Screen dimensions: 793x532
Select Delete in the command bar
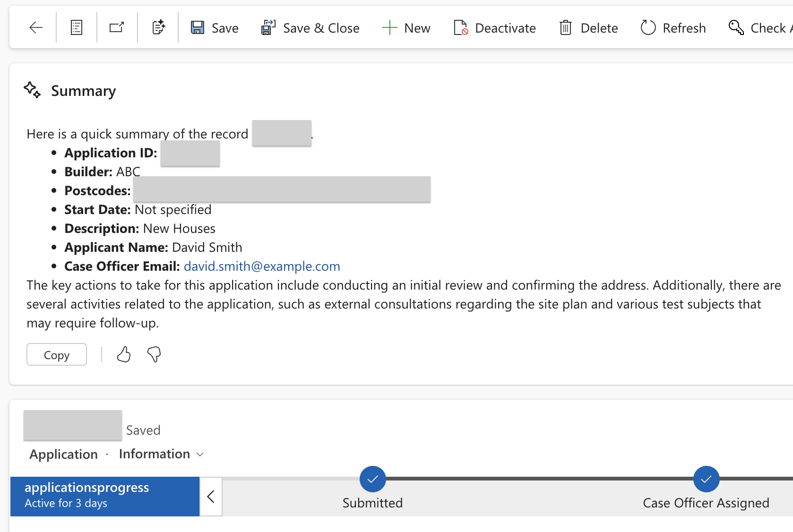(x=599, y=28)
